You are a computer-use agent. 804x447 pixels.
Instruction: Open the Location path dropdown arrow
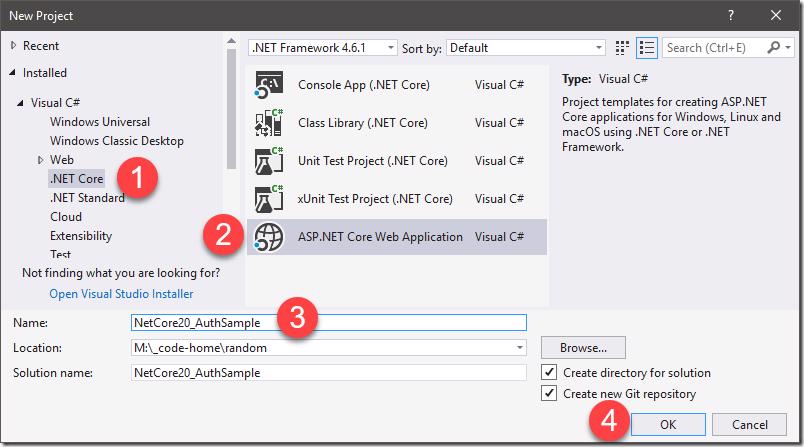519,348
